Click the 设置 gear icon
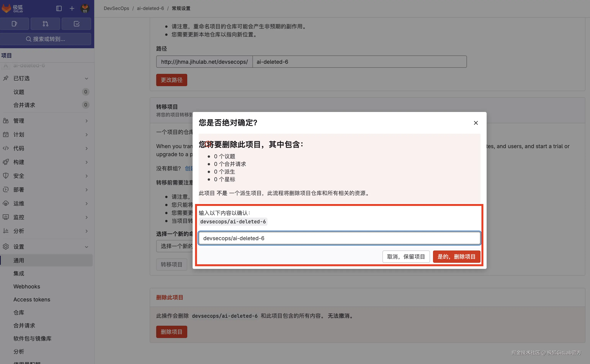 [6, 246]
